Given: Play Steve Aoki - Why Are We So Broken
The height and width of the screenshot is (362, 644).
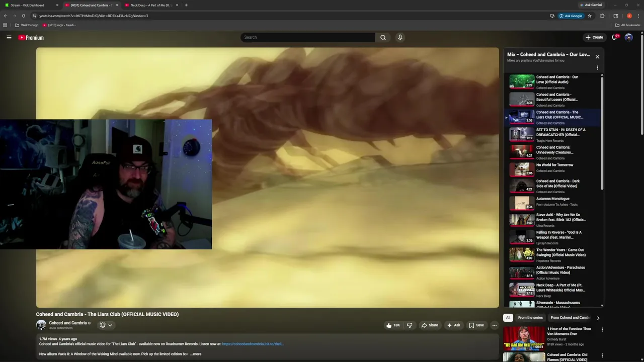Looking at the screenshot, I should tap(552, 220).
